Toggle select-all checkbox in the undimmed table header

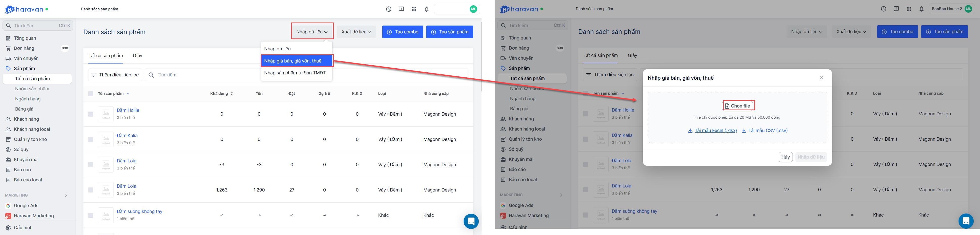90,94
